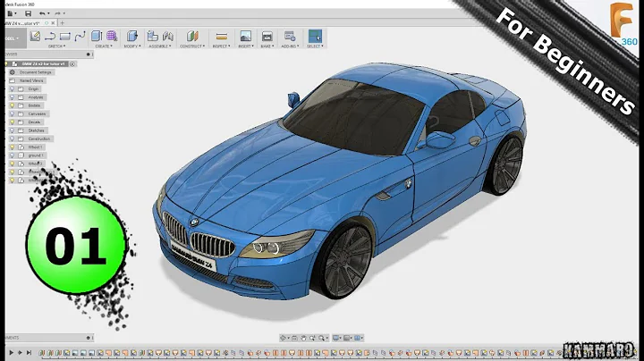Click the timeline Play button

[12, 352]
